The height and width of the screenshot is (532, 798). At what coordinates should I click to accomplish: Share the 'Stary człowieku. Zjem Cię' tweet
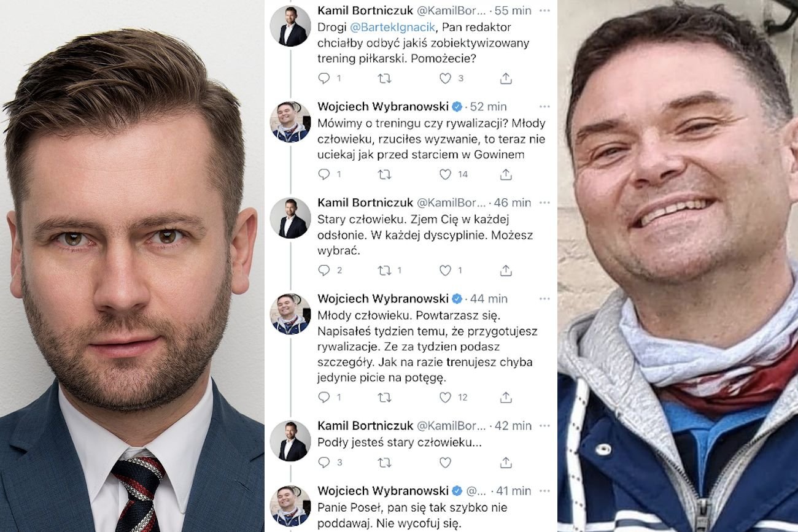pos(506,271)
